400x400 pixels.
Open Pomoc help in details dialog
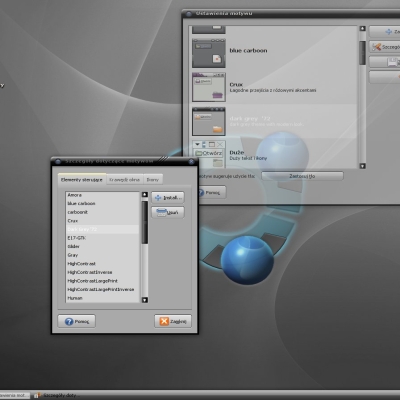[77, 321]
